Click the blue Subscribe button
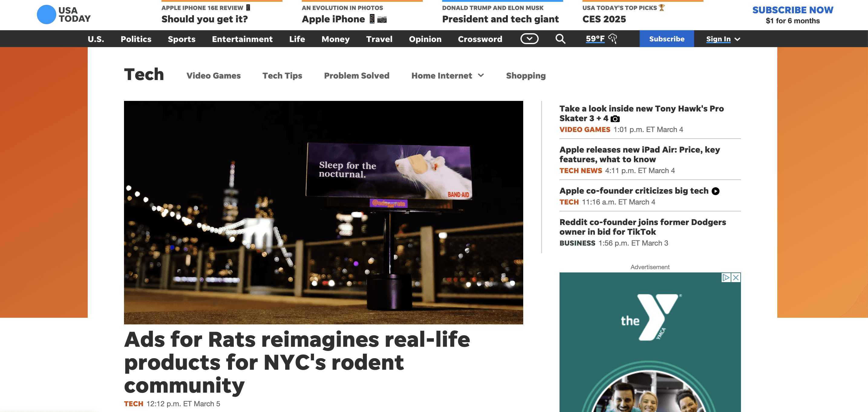Image resolution: width=868 pixels, height=412 pixels. [667, 39]
